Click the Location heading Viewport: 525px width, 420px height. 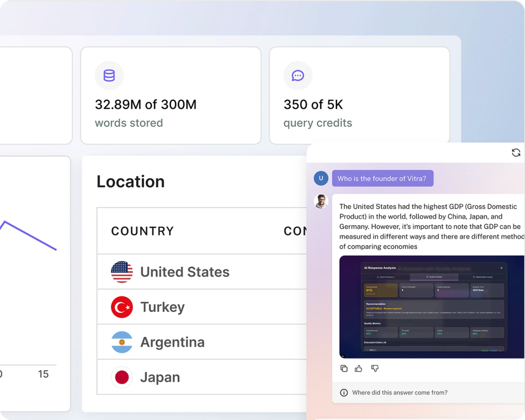coord(131,181)
